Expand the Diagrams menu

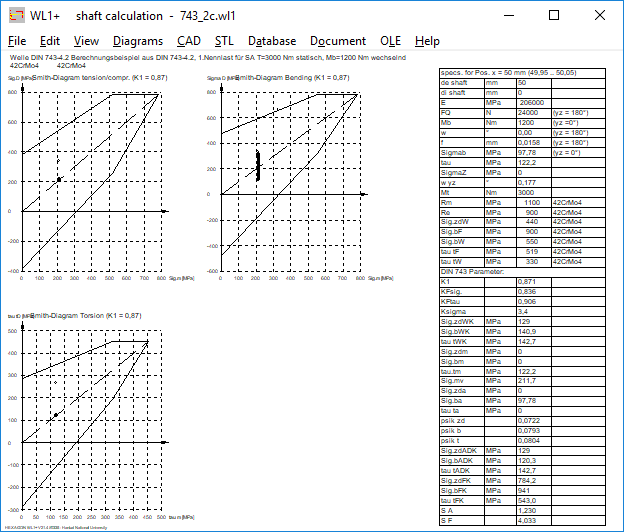(x=138, y=41)
